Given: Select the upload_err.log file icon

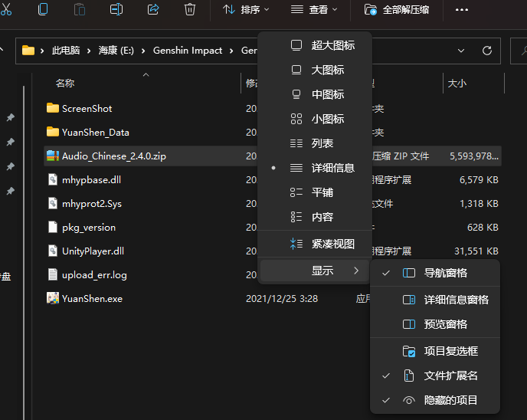Looking at the screenshot, I should tap(52, 274).
